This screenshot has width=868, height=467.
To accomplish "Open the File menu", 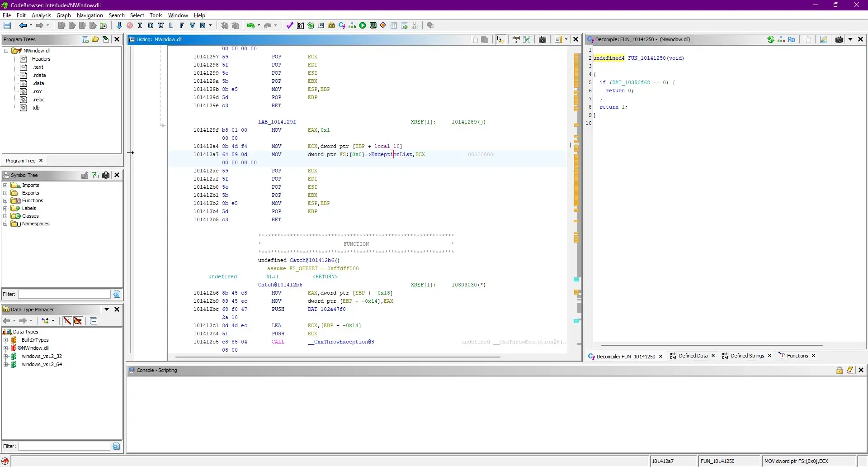I will pyautogui.click(x=7, y=15).
